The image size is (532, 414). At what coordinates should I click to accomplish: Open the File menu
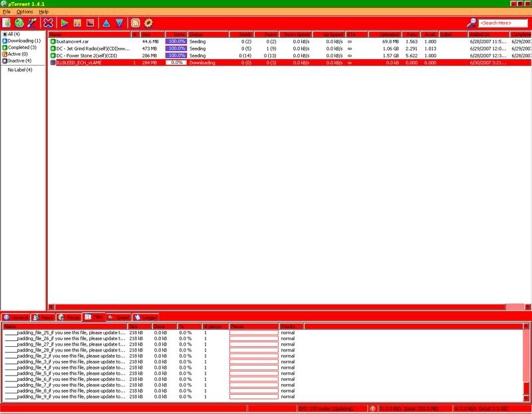coord(7,12)
